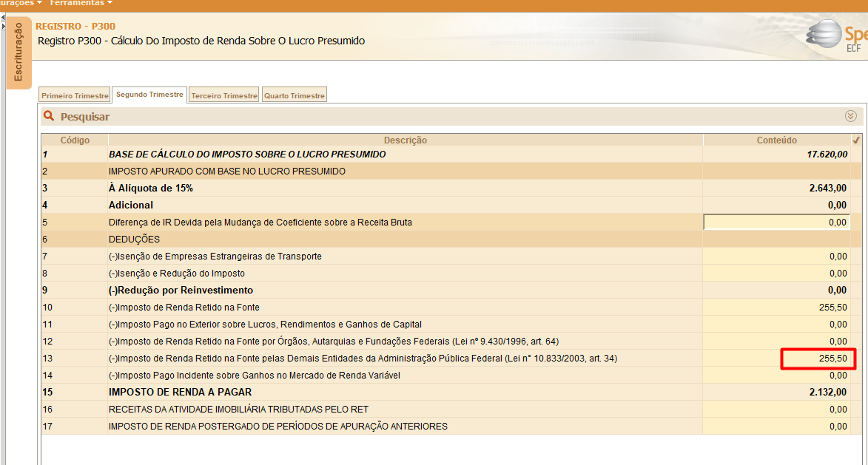
Task: Select the Segundo Trimestre tab
Action: coord(149,95)
